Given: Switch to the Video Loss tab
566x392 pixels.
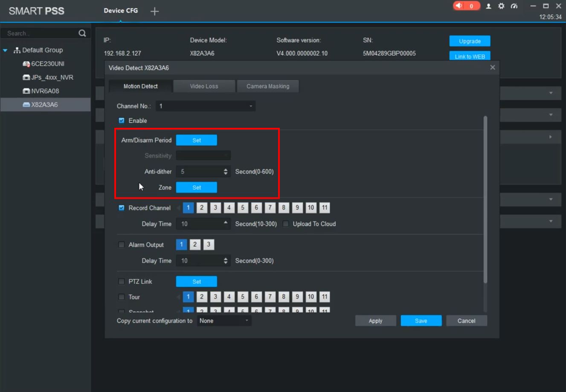Looking at the screenshot, I should pos(204,86).
